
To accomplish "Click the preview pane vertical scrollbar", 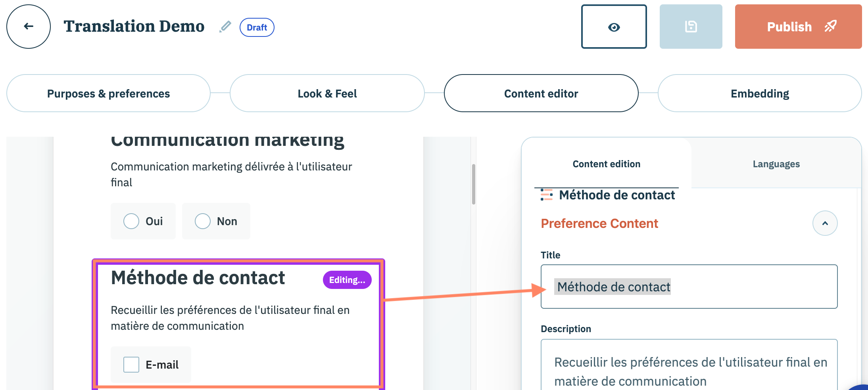I will (473, 184).
